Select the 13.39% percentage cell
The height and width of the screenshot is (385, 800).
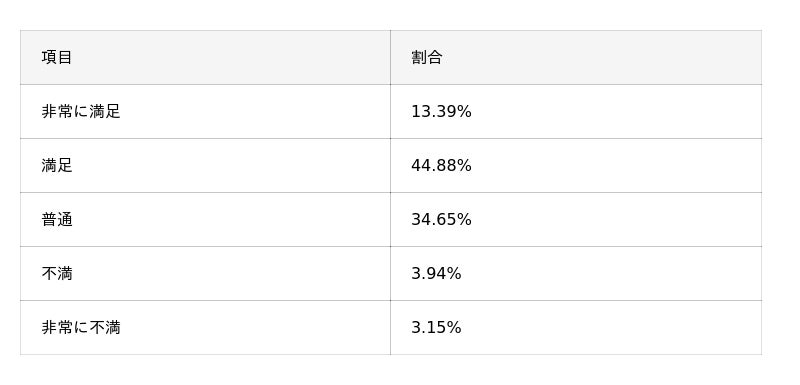tap(441, 112)
